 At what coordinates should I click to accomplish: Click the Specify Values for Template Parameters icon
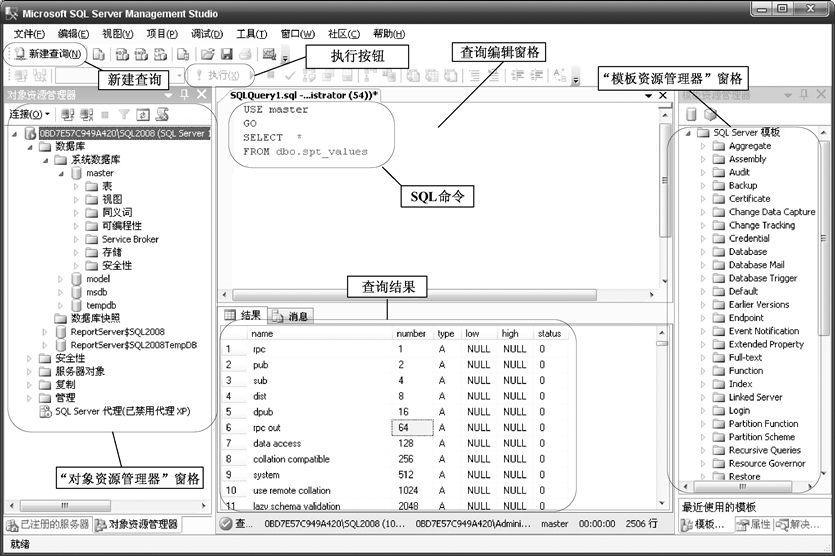(x=559, y=76)
